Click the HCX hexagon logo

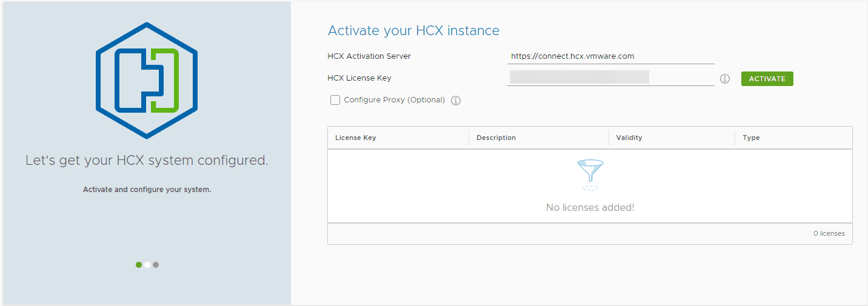pos(147,72)
